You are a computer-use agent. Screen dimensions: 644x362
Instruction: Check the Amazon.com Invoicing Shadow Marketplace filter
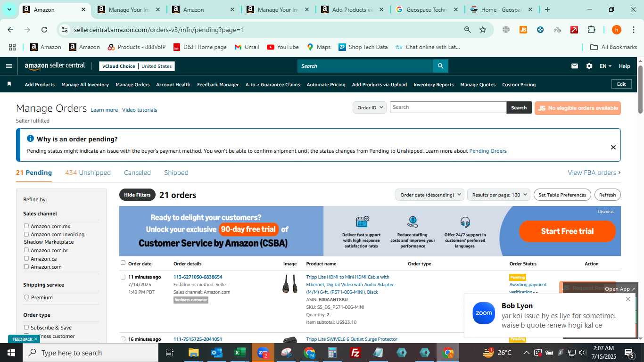[26, 234]
